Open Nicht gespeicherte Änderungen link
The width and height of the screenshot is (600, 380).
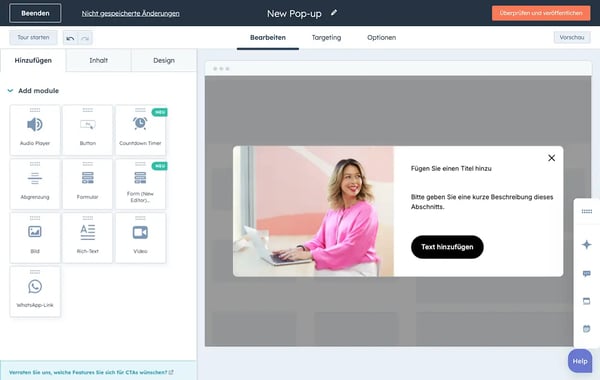pyautogui.click(x=130, y=13)
